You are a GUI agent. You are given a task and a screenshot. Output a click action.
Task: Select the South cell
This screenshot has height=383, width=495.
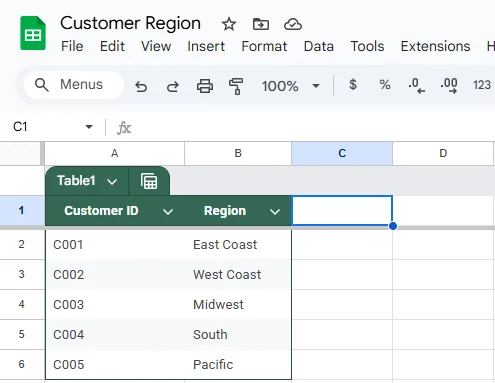tap(238, 335)
